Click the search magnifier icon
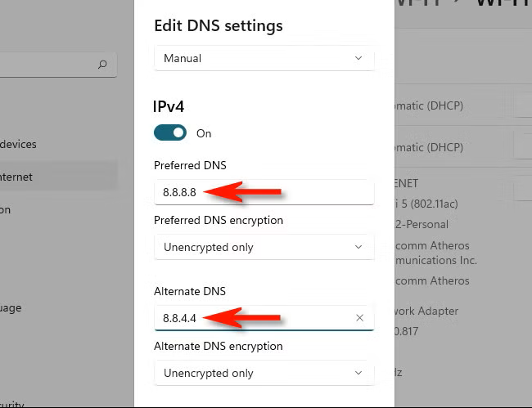532x408 pixels. pos(102,63)
